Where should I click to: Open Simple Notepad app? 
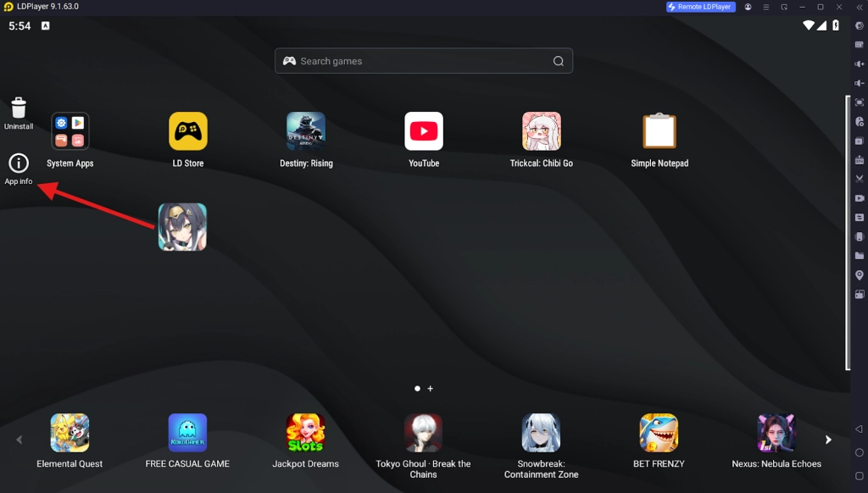point(659,131)
